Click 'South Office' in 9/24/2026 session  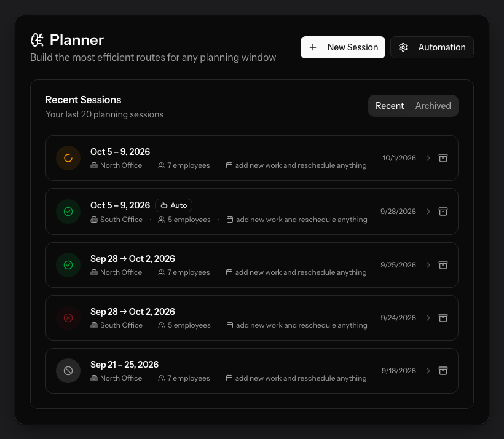(121, 325)
